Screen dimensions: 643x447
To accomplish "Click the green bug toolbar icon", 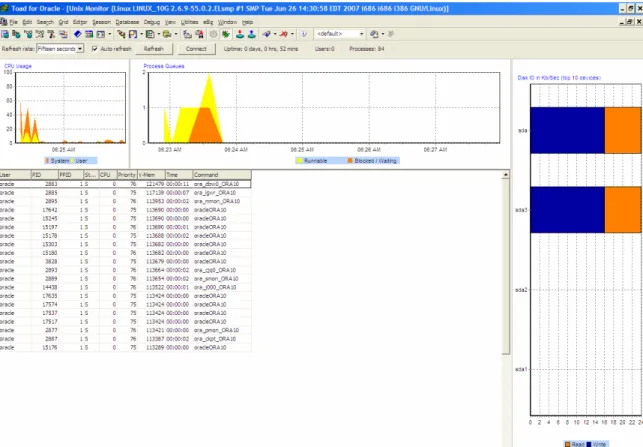I will (226, 34).
